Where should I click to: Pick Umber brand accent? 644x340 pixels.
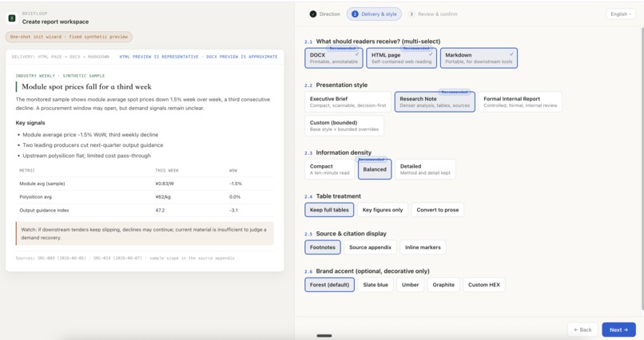tap(411, 285)
